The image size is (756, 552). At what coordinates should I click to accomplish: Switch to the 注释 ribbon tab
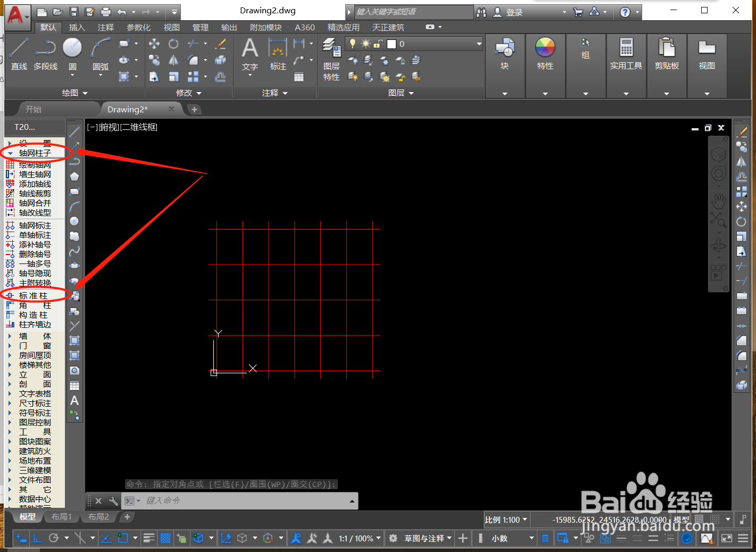pos(105,27)
